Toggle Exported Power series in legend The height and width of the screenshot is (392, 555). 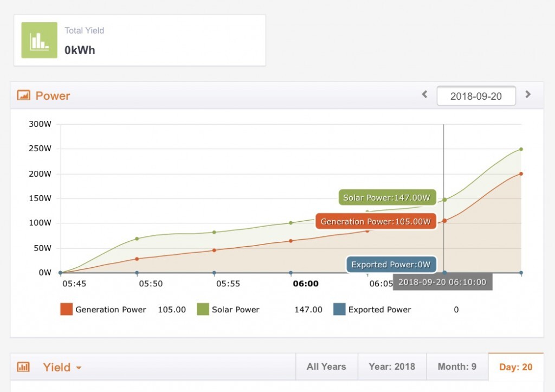[379, 310]
